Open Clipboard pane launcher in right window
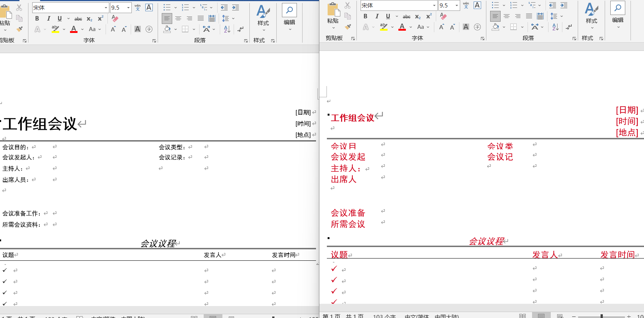Viewport: 644px width, 318px height. pos(353,39)
